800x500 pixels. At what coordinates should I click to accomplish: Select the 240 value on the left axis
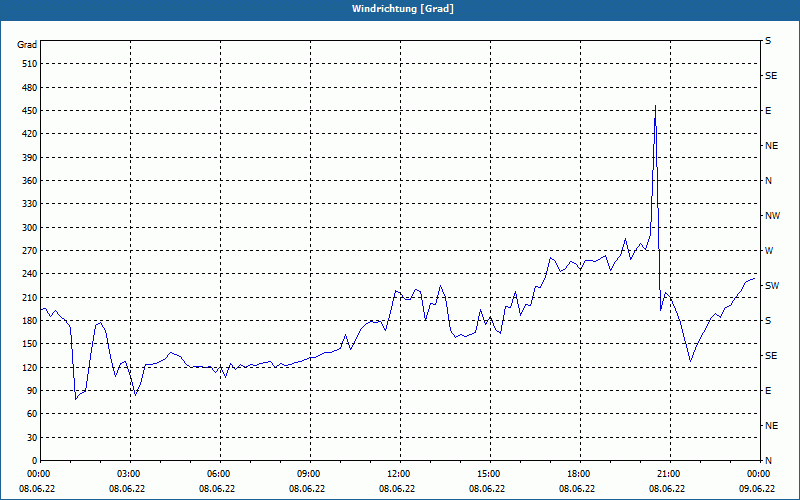(x=30, y=274)
